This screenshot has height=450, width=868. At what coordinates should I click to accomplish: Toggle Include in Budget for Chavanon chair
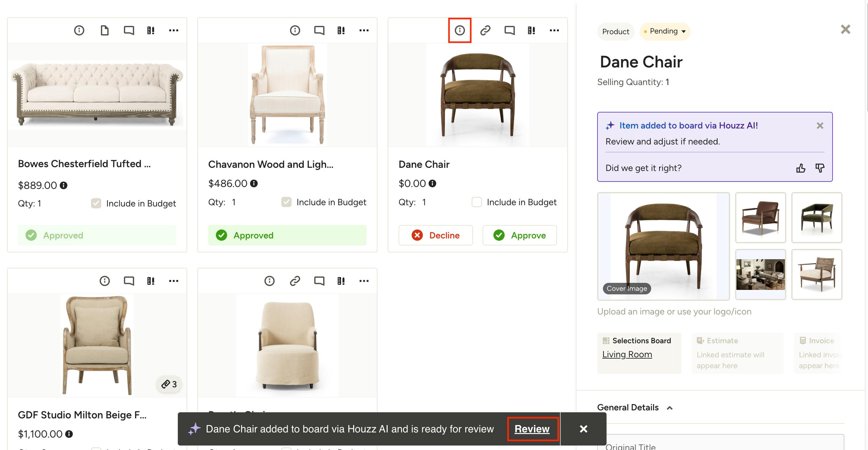click(286, 202)
